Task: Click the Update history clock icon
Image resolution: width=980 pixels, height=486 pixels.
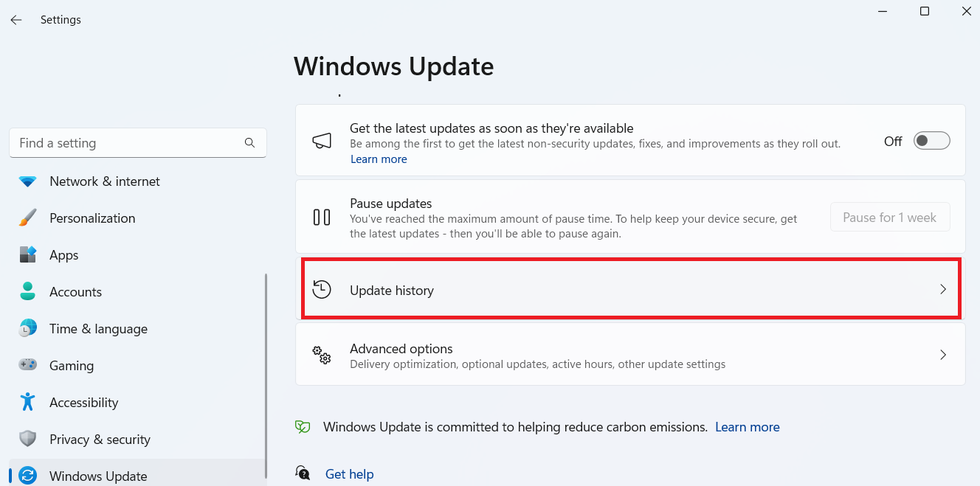Action: point(322,290)
